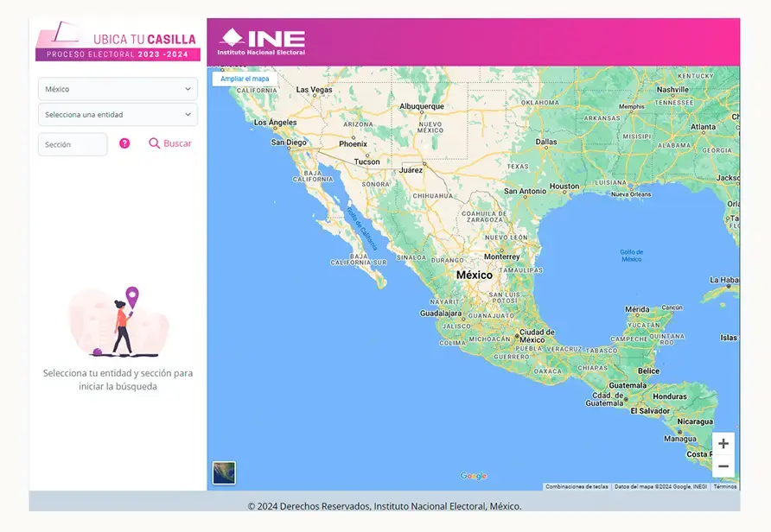
Task: Zoom in with the map plus button
Action: tap(723, 444)
